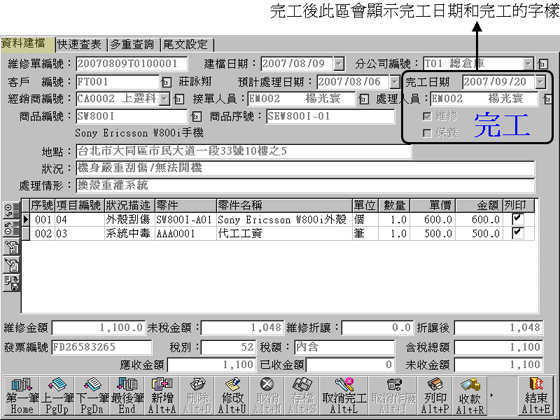
Task: Click the 取消作廢 (Alt+I) toolbar button
Action: [x=393, y=396]
